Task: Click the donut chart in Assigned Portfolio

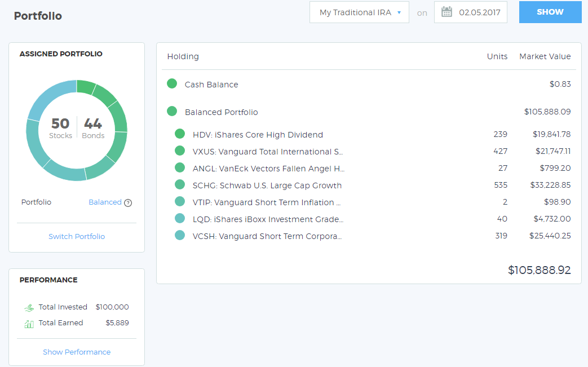Action: coord(77,130)
